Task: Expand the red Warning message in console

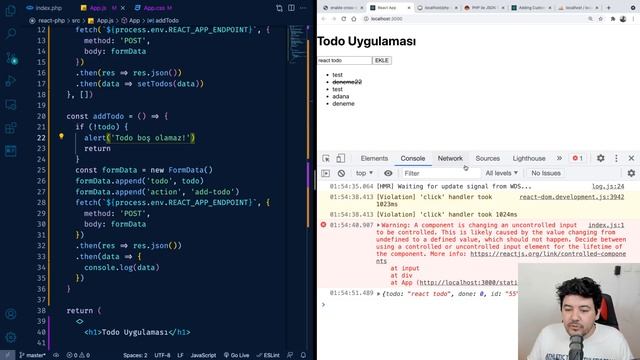Action: [x=378, y=225]
